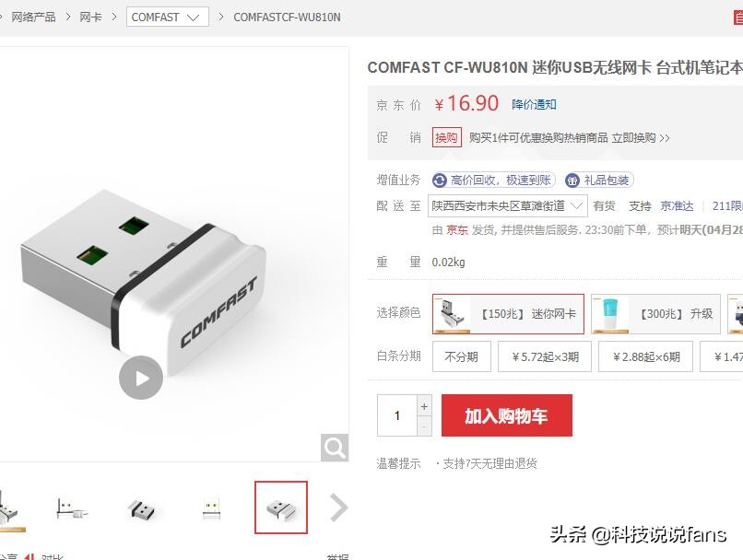The image size is (743, 560).
Task: Select the 【150兆】迷你网卡 option
Action: coord(508,314)
